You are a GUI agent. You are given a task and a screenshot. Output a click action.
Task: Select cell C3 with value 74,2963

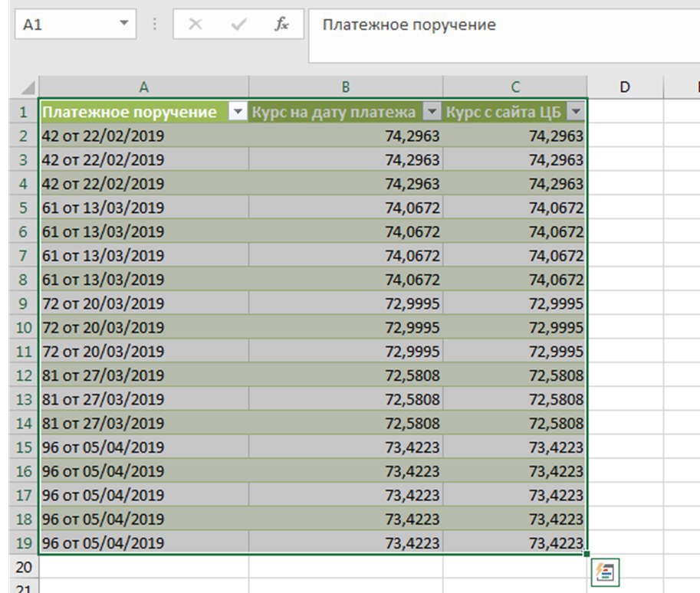(x=515, y=159)
